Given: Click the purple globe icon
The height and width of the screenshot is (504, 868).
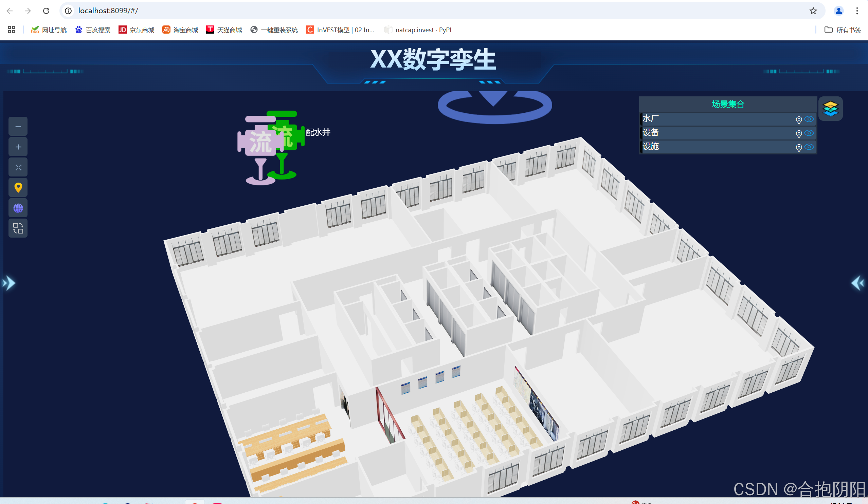Looking at the screenshot, I should click(x=18, y=208).
